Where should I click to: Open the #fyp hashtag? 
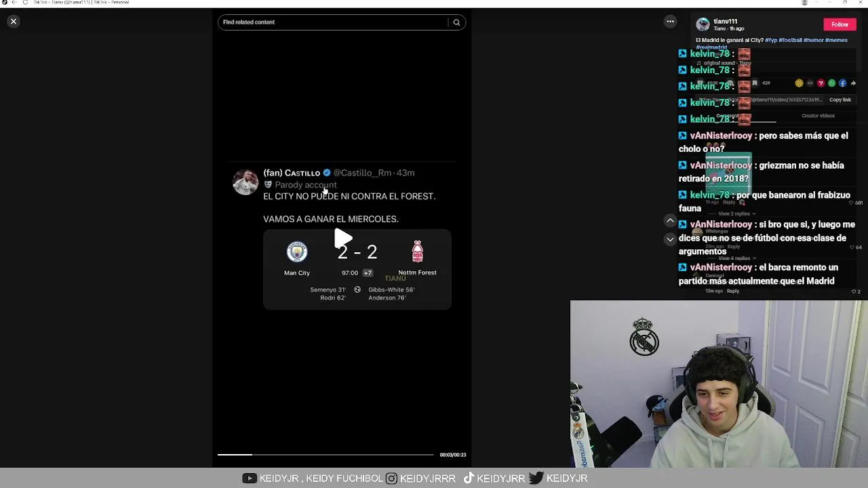(770, 40)
